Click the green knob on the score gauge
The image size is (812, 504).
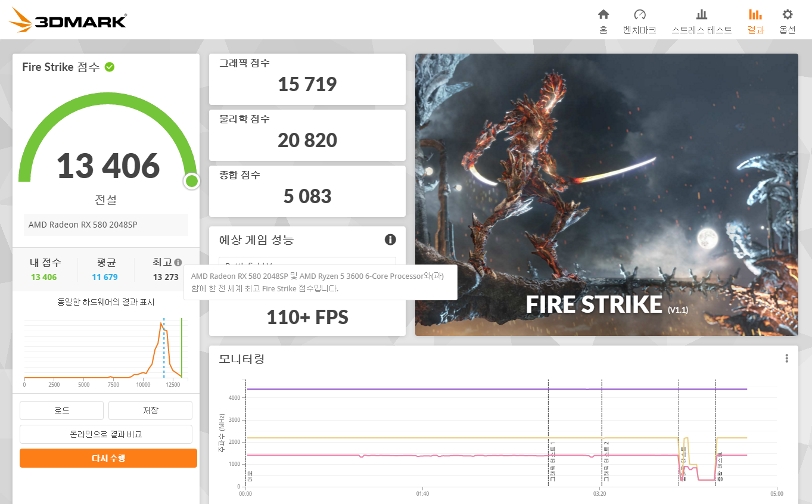[x=191, y=181]
